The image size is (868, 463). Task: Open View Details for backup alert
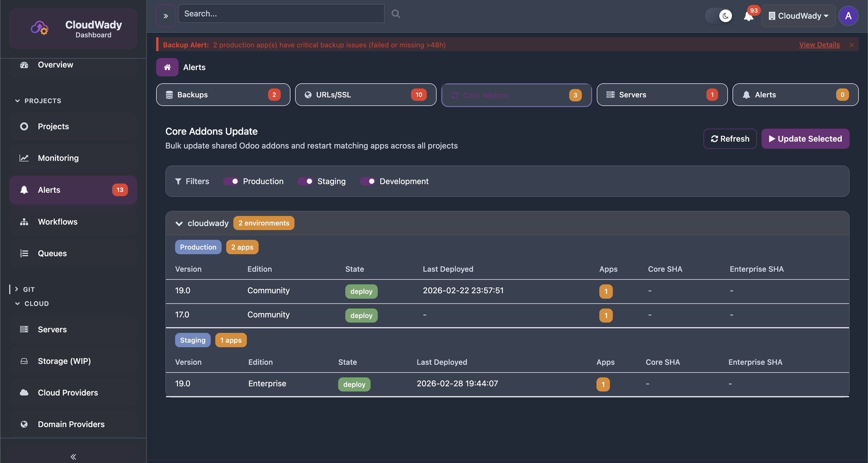[819, 45]
